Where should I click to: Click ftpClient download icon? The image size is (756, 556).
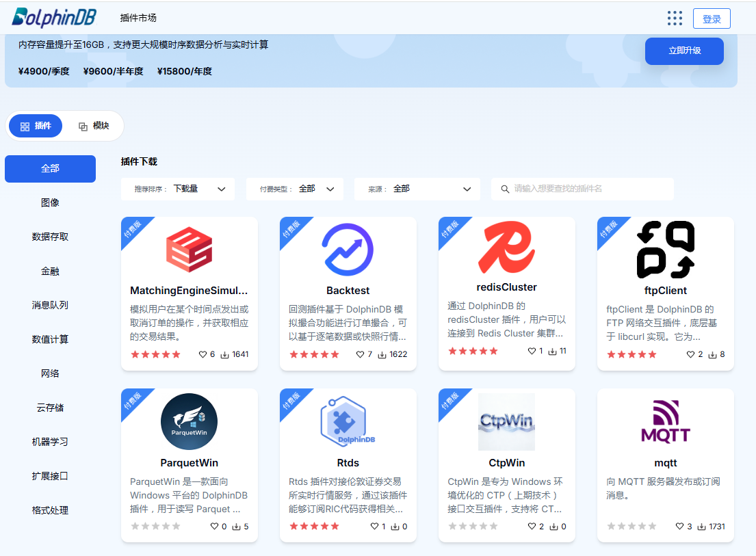pos(712,355)
